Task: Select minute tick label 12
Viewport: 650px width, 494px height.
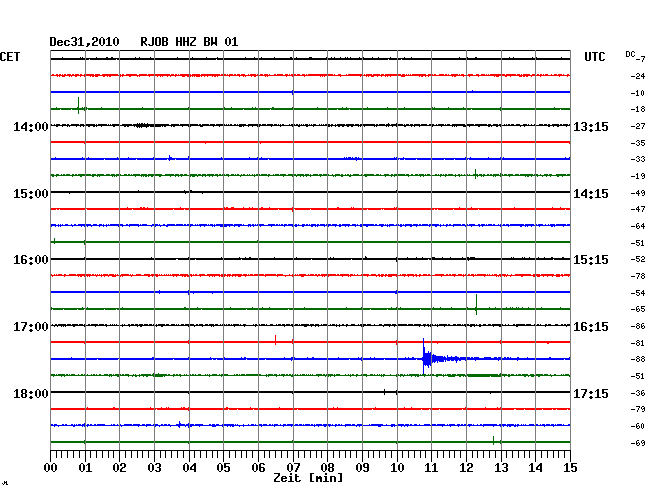Action: 466,467
